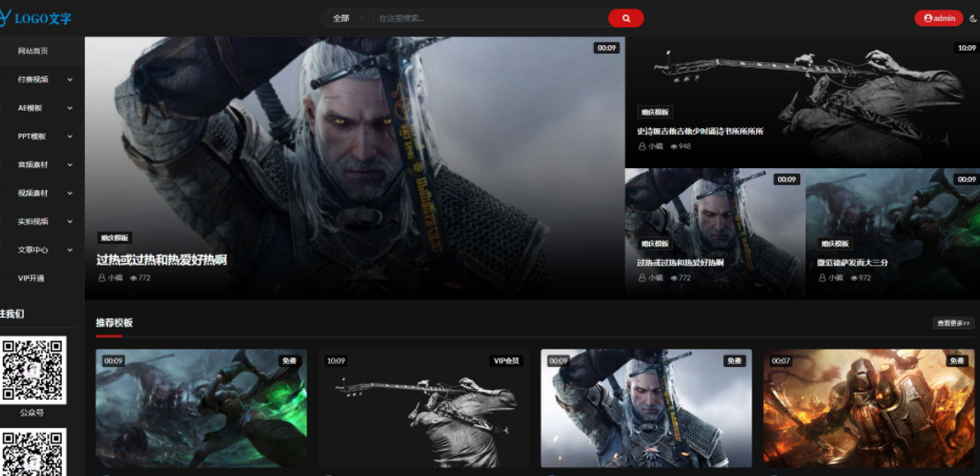The image size is (980, 476).
Task: Expand the chevron next to PPT模板
Action: tap(69, 136)
